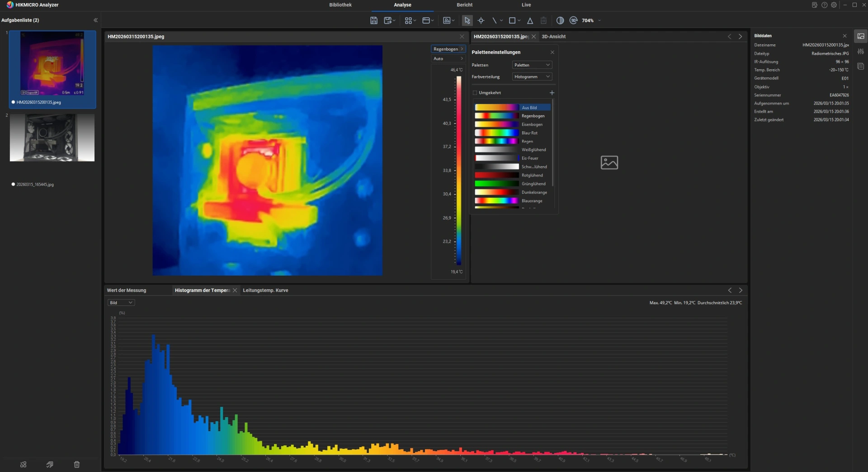
Task: Click the Regenbogen palette button
Action: pos(448,49)
